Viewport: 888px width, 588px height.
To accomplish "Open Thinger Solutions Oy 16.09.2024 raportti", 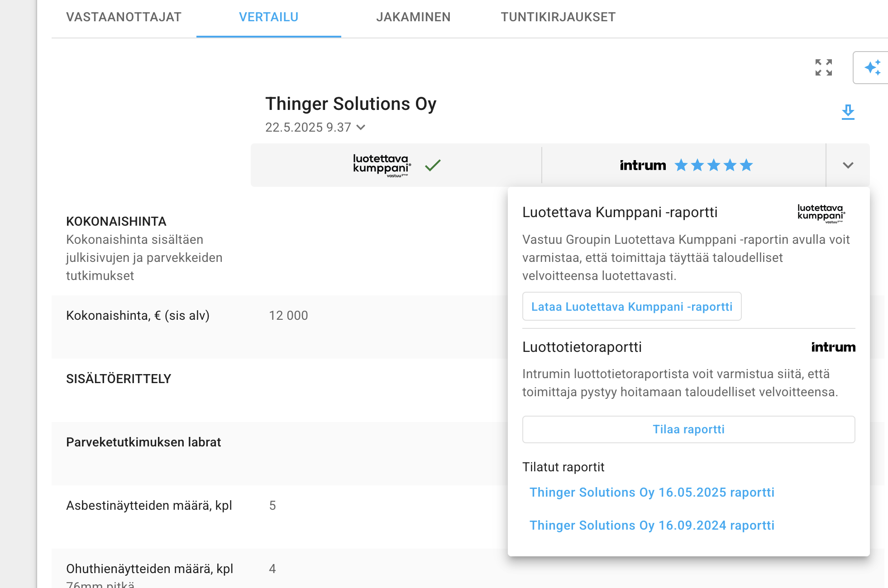I will click(652, 525).
